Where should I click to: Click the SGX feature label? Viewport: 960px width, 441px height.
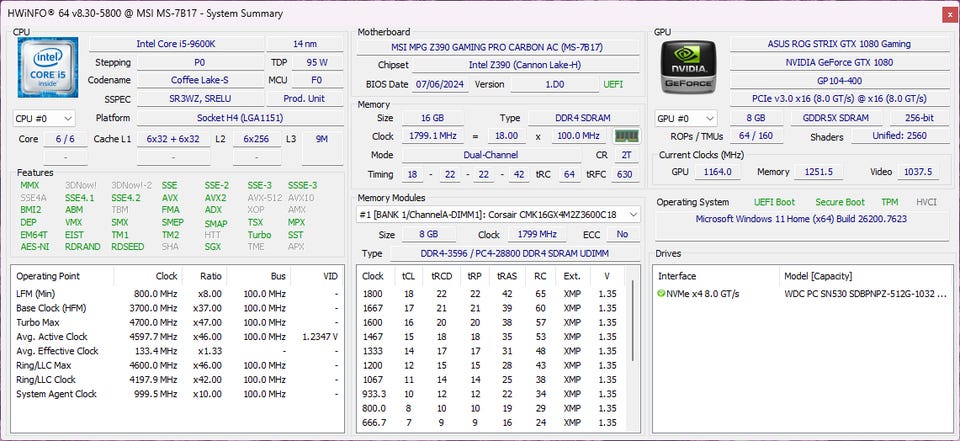[x=212, y=247]
